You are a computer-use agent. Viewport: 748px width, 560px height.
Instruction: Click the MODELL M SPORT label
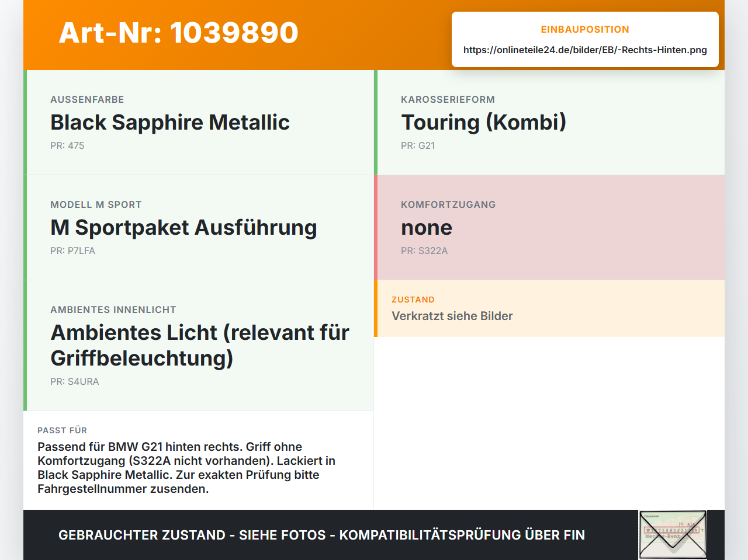point(96,204)
